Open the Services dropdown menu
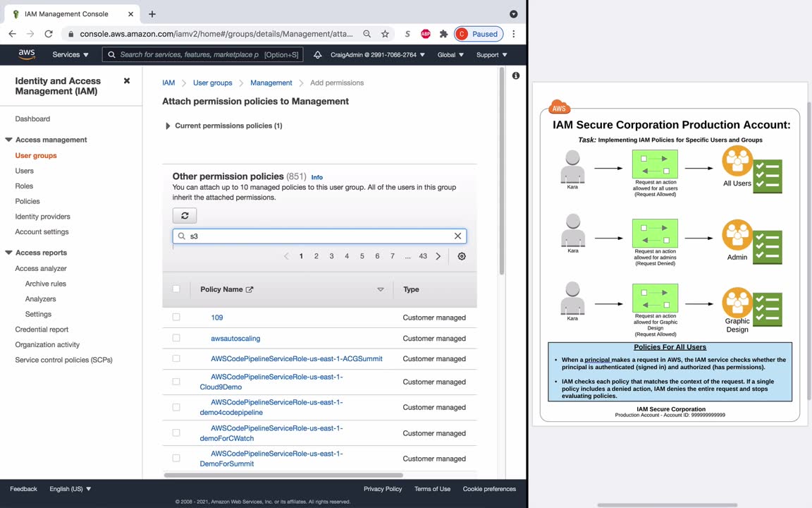Image resolution: width=812 pixels, height=508 pixels. (x=70, y=54)
